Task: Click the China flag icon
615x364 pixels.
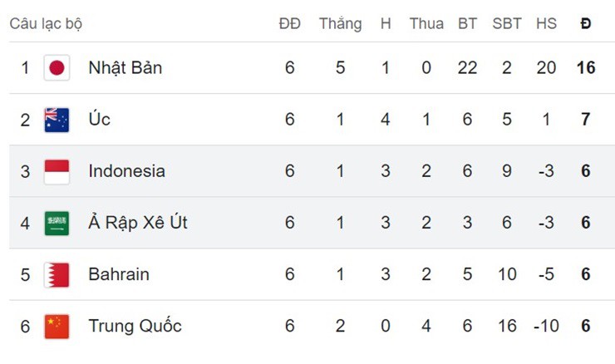Action: tap(57, 326)
